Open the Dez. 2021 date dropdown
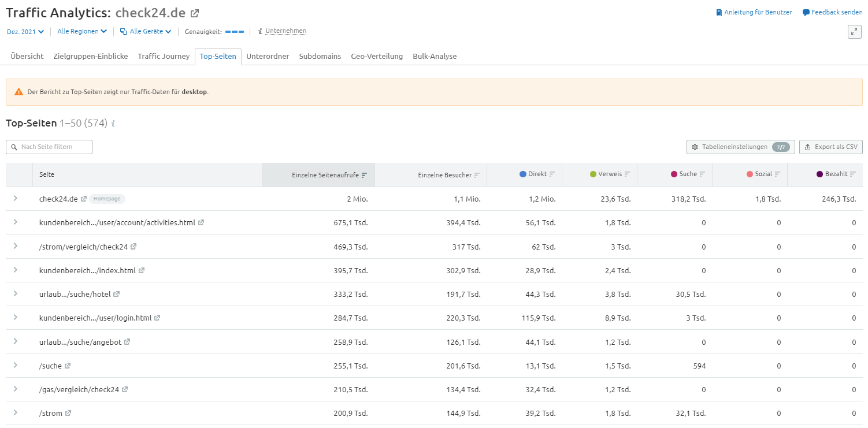 click(25, 32)
